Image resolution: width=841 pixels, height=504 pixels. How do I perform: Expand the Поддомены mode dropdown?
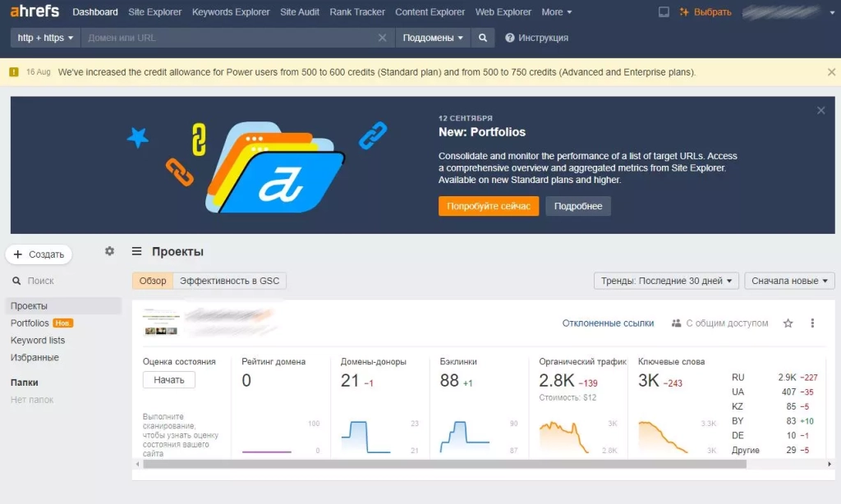pos(433,38)
